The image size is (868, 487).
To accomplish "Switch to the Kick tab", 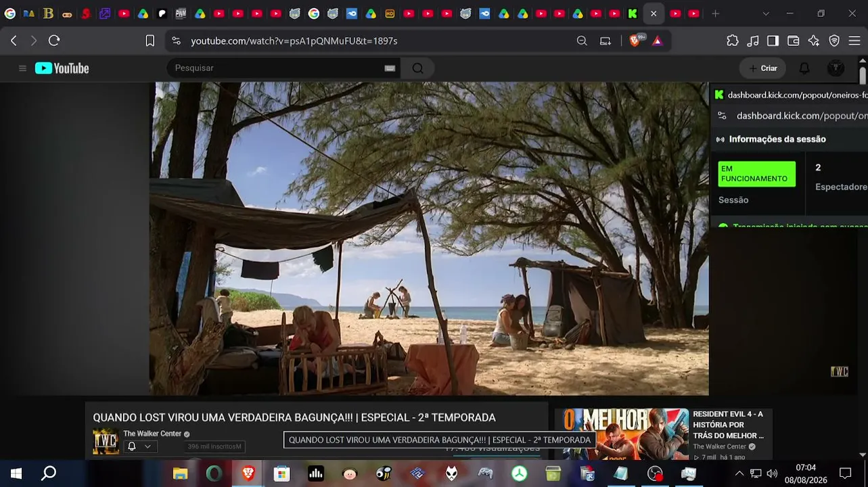I will (633, 14).
